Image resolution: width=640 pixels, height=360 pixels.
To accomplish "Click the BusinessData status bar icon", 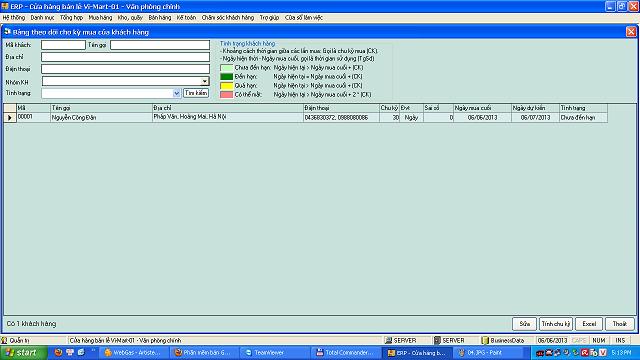I will pos(485,340).
